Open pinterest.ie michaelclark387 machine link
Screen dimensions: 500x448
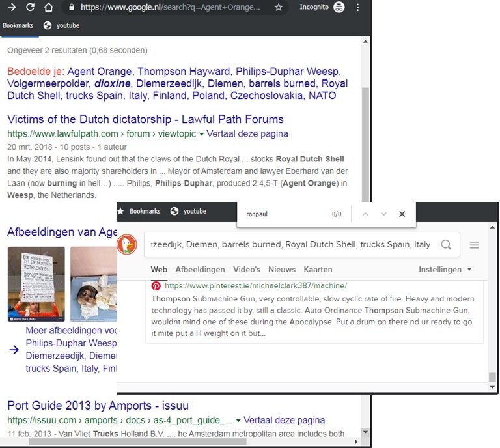click(x=256, y=285)
